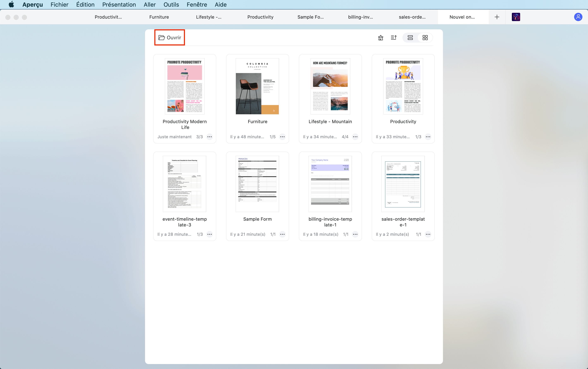Select the Fichier menu item
The image size is (588, 369).
point(59,5)
